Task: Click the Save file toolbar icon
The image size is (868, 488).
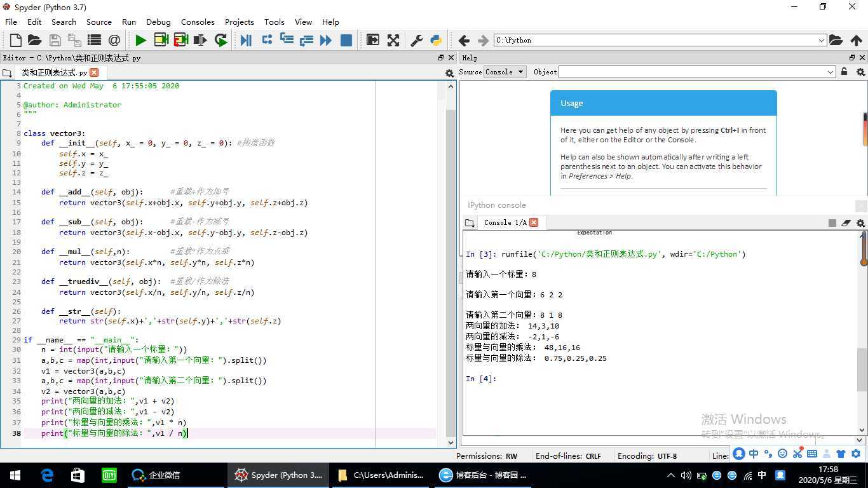Action: [x=55, y=40]
